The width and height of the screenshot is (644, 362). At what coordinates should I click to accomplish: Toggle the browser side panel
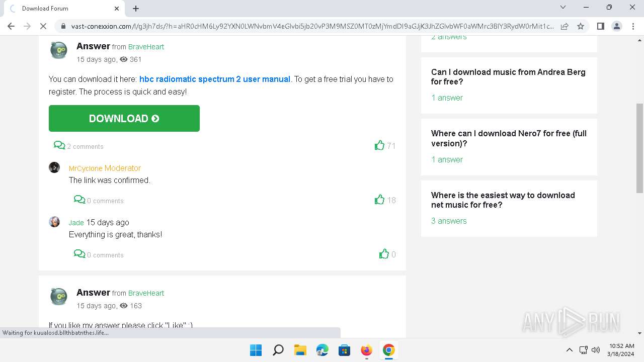[x=600, y=26]
